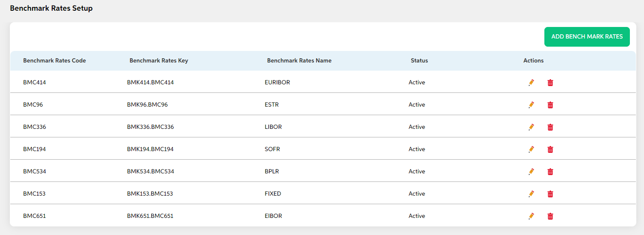Click the pencil icon for ESTR
This screenshot has height=235, width=644.
tap(531, 105)
